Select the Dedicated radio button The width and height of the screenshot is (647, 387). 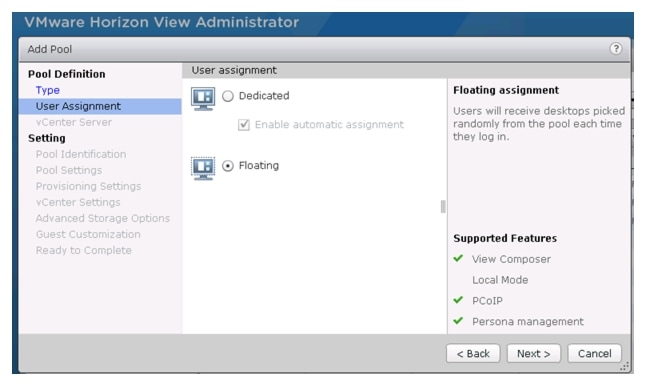tap(228, 96)
